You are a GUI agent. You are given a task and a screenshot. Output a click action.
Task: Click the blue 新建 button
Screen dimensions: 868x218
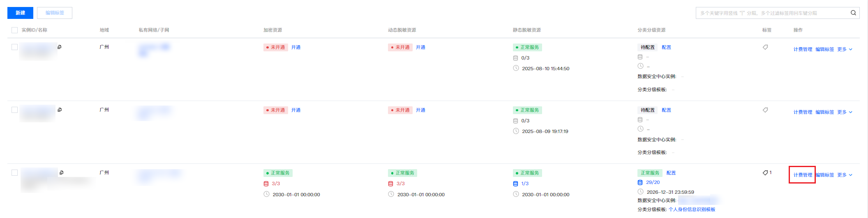20,13
